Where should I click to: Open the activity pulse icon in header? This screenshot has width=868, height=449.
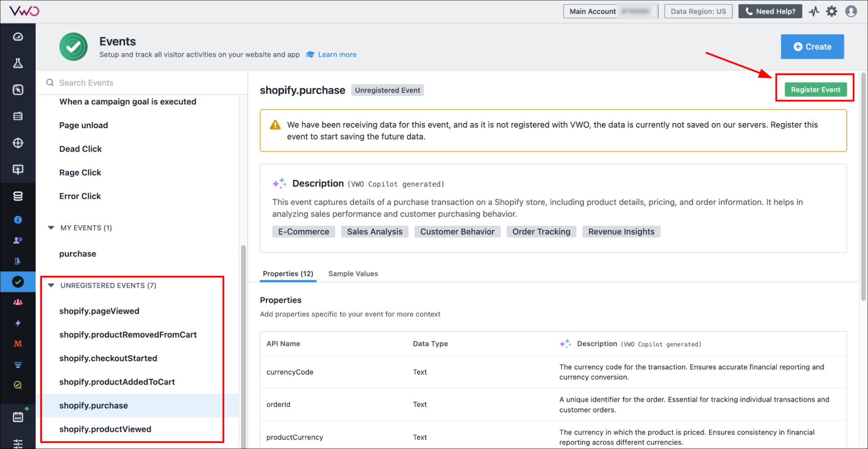point(814,11)
